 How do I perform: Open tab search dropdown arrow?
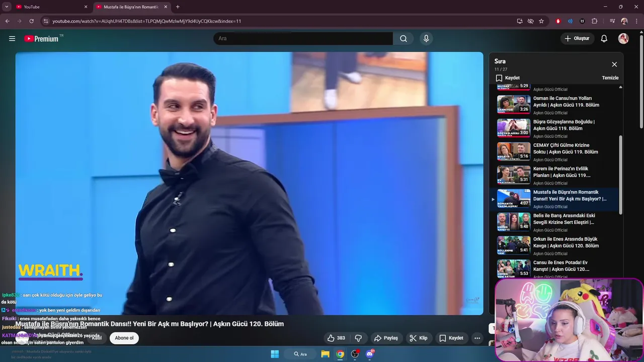(x=7, y=7)
